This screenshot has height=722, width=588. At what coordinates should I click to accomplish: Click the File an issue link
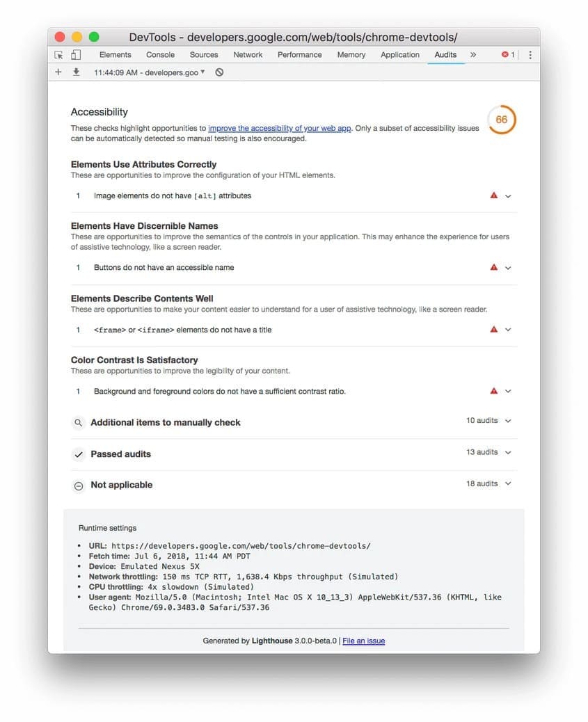[x=364, y=641]
